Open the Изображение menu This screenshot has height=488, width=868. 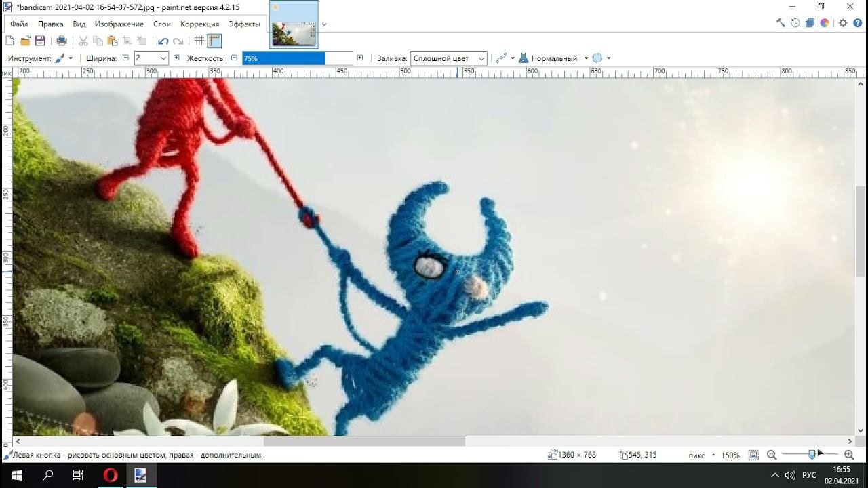pyautogui.click(x=119, y=24)
